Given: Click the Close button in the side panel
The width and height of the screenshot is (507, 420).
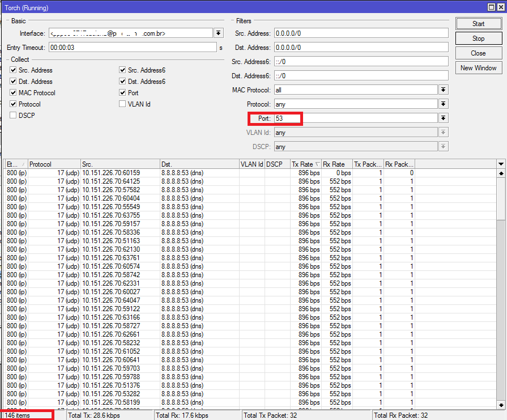Looking at the screenshot, I should [478, 53].
